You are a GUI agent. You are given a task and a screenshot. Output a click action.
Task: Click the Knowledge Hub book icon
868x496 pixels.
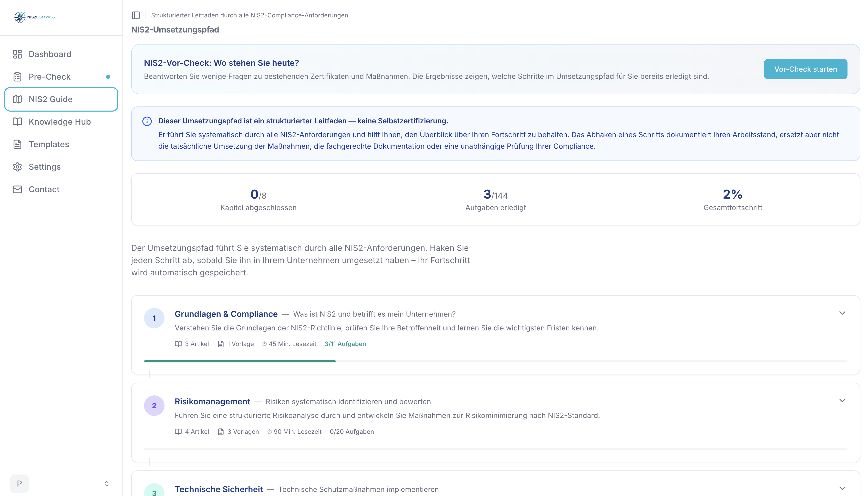(x=17, y=122)
